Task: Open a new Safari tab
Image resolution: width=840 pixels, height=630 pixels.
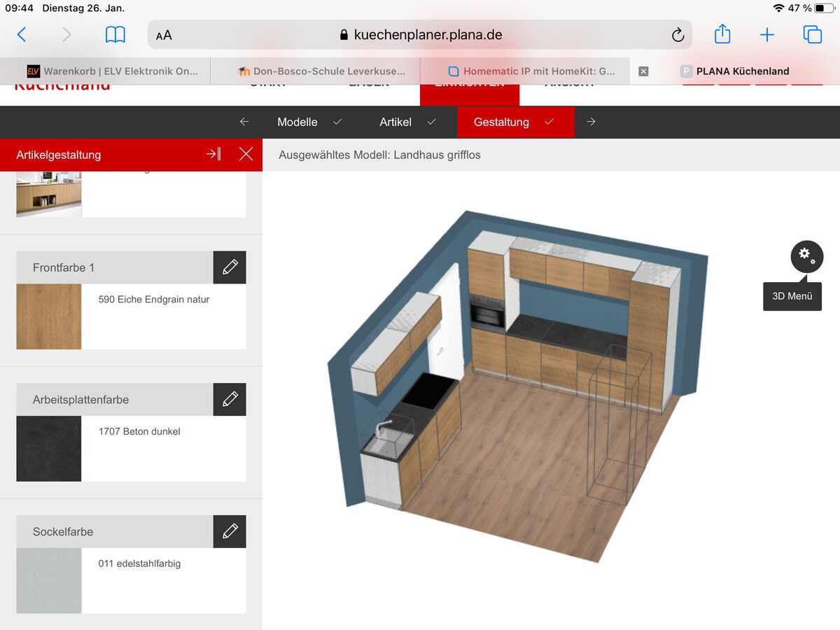Action: pyautogui.click(x=767, y=34)
